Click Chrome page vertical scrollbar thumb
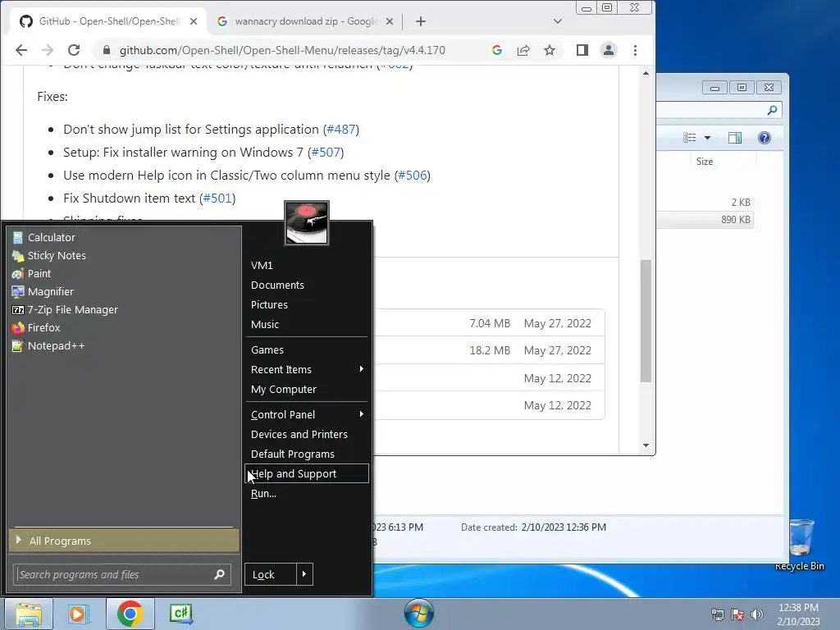The image size is (840, 630). [x=646, y=321]
